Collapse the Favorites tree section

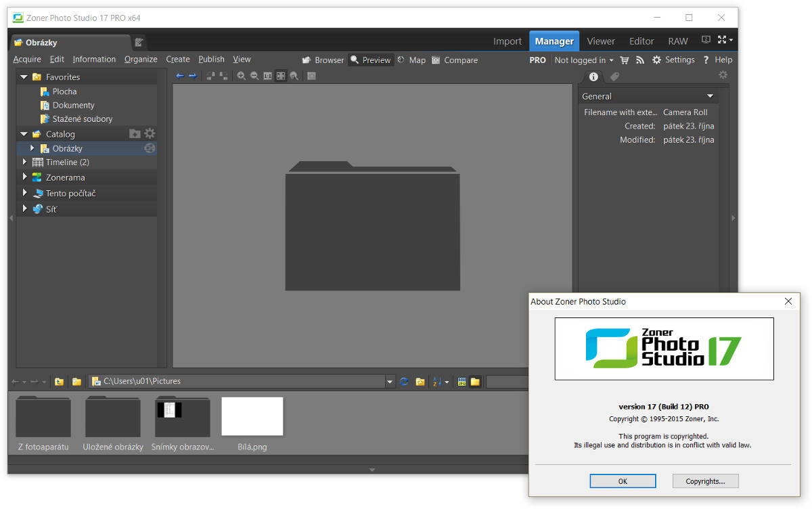pyautogui.click(x=24, y=77)
